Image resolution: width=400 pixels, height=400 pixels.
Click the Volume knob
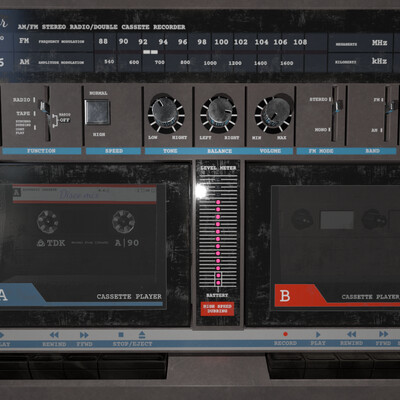coord(273,113)
